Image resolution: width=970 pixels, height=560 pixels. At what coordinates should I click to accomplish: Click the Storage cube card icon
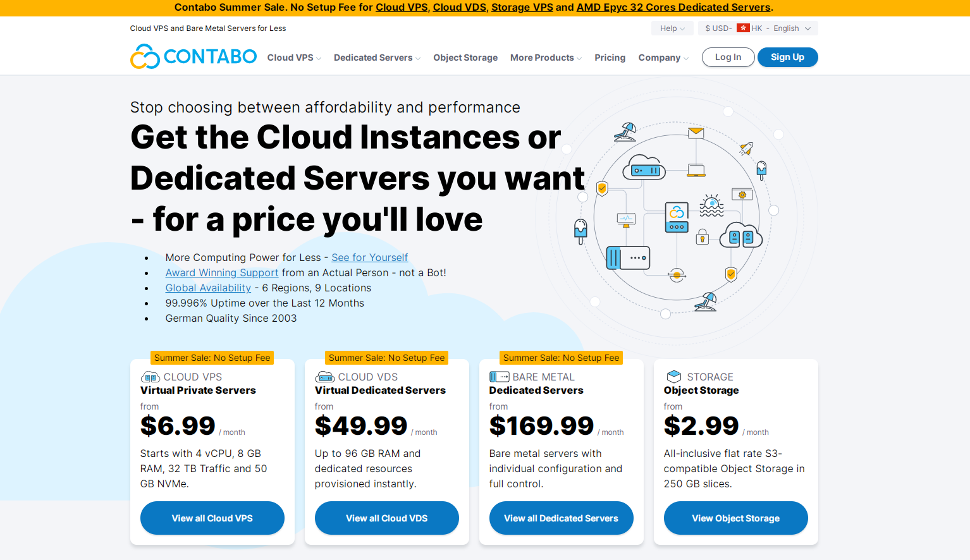[x=674, y=377]
